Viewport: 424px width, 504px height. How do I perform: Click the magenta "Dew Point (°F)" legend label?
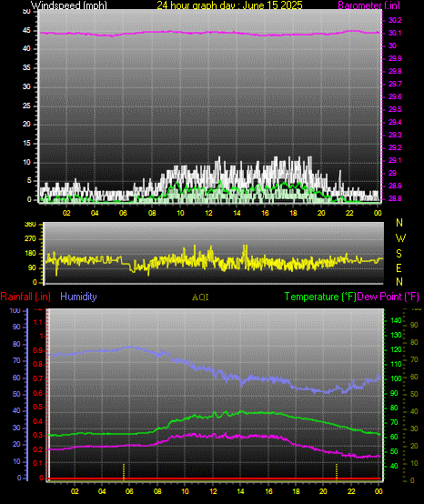click(x=388, y=297)
